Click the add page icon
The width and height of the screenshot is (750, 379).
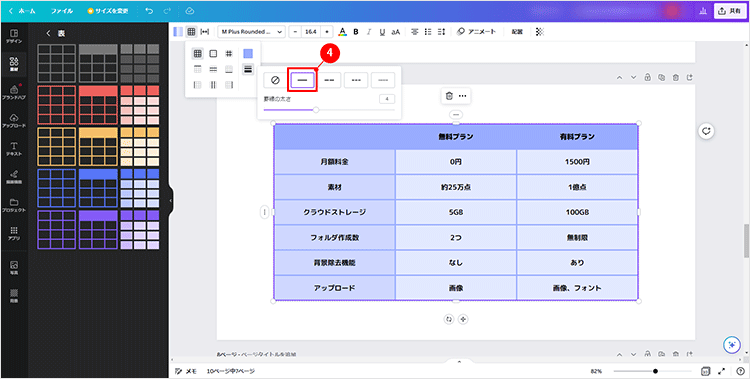coord(689,78)
